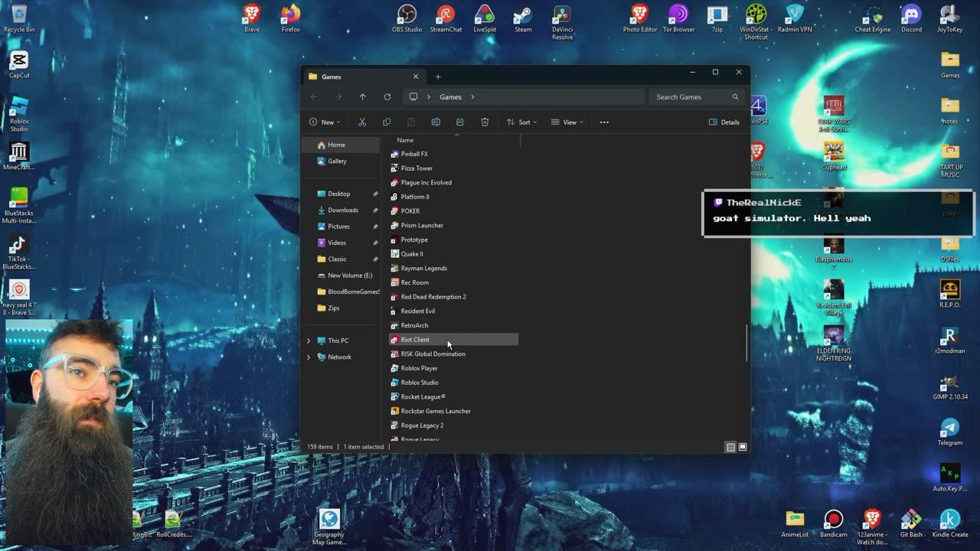Open Git Bash desktop icon
Screen dimensions: 980x551
coord(911,523)
